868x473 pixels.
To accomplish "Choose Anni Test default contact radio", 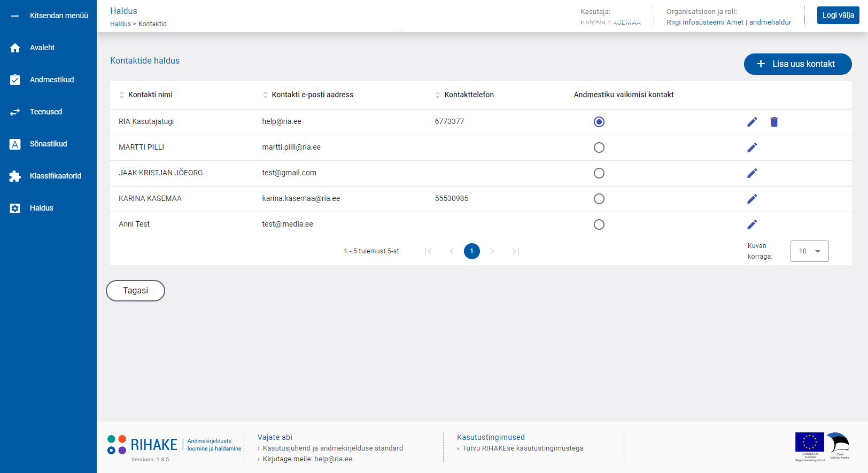I will (x=599, y=224).
